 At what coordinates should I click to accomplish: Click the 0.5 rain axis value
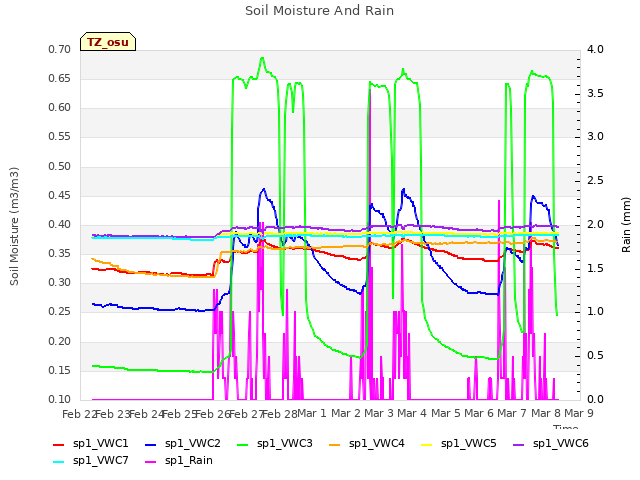595,356
